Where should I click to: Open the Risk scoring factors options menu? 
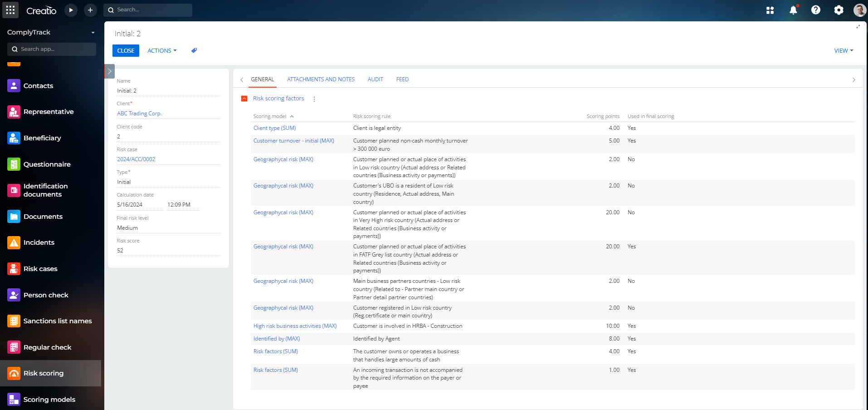click(314, 99)
